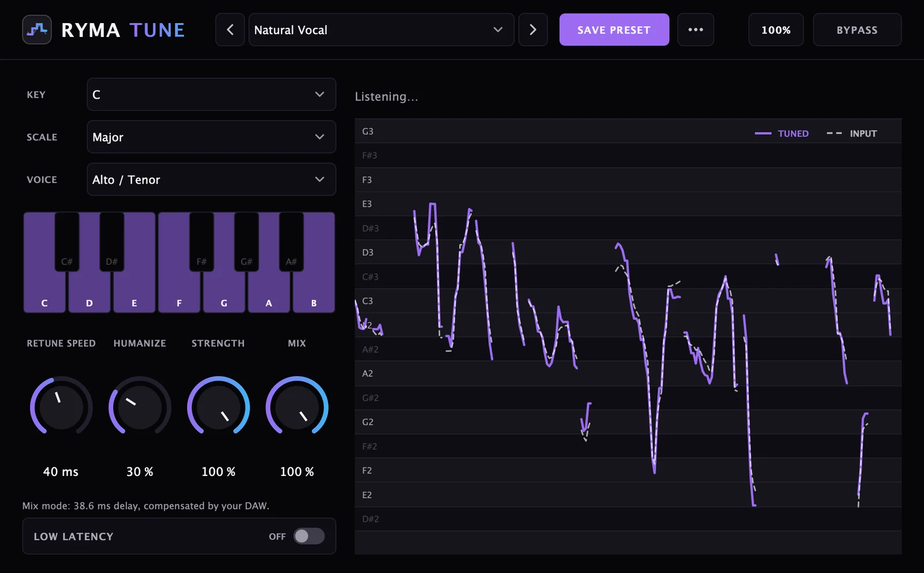The height and width of the screenshot is (573, 924).
Task: Click the 30 % humanize value
Action: coord(140,471)
